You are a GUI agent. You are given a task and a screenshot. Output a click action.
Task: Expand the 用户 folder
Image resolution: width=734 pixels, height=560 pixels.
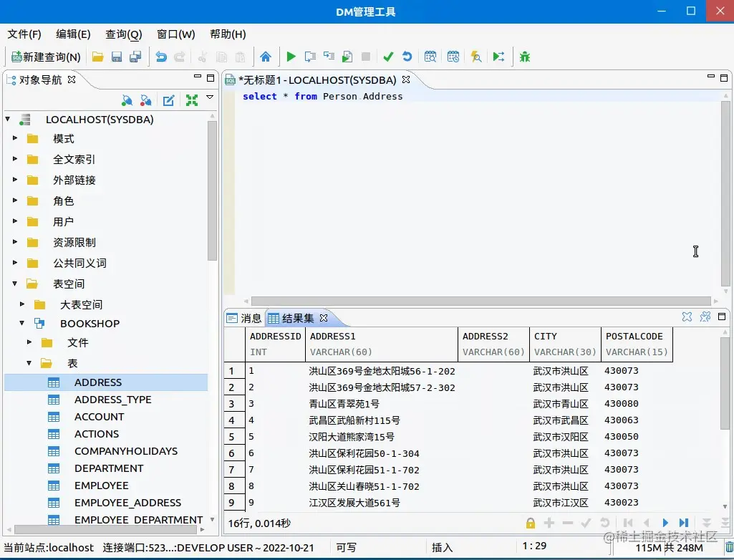15,221
